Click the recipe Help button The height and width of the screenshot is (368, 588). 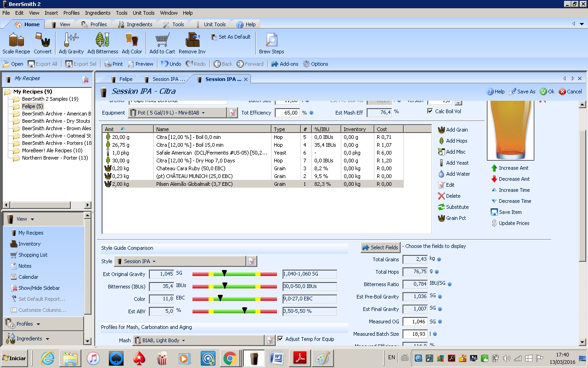496,92
